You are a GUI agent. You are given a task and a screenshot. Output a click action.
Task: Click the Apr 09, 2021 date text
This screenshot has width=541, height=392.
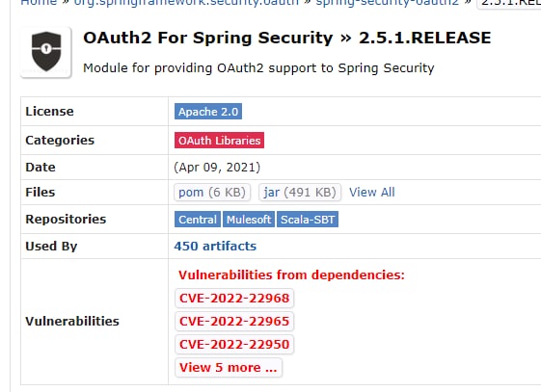point(217,168)
